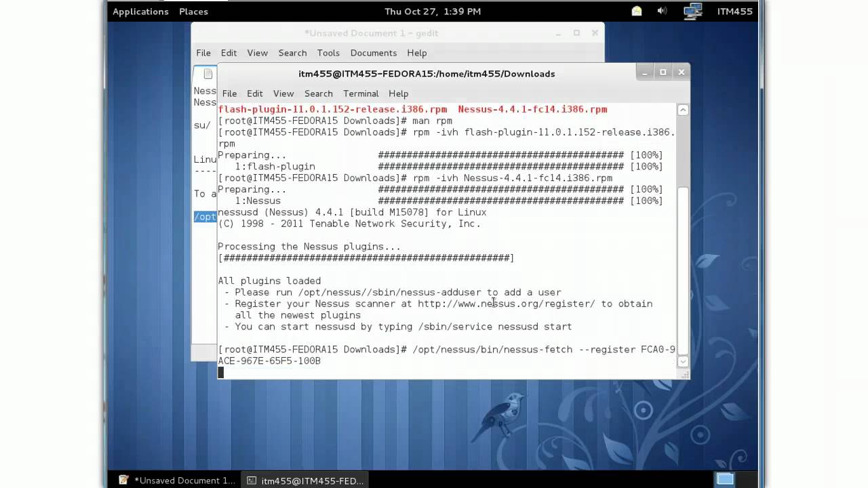This screenshot has height=488, width=868.
Task: Open the Documents menu in gedit
Action: pos(374,53)
